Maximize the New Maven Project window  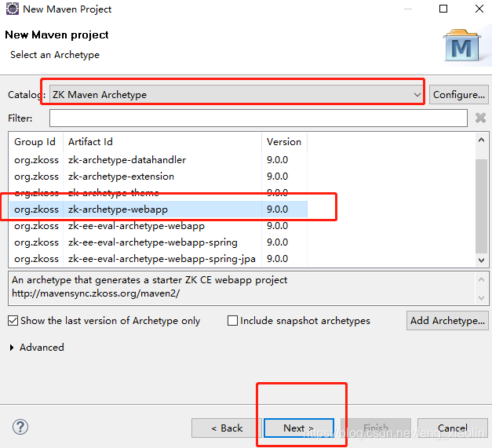443,9
